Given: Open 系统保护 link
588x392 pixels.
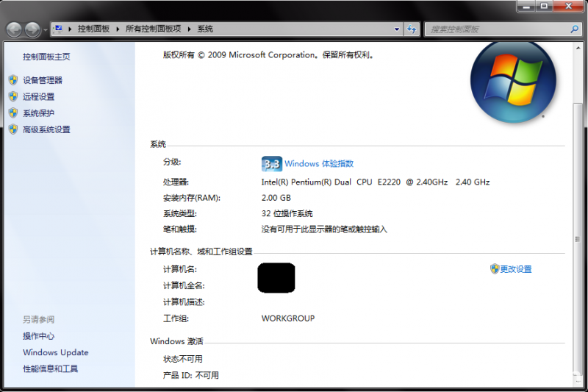Looking at the screenshot, I should point(39,113).
